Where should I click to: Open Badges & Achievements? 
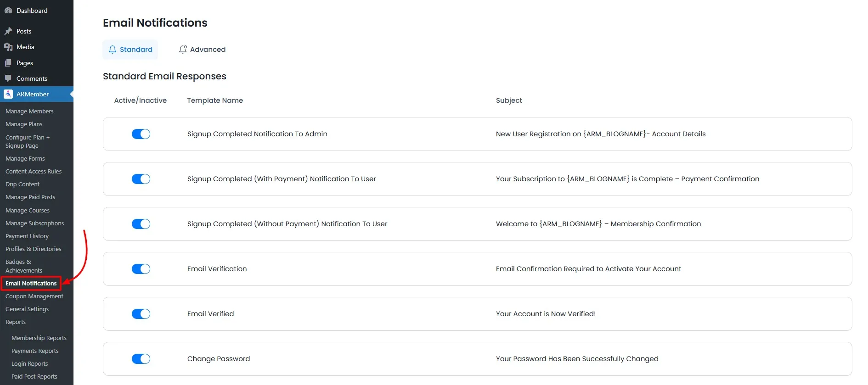click(24, 266)
